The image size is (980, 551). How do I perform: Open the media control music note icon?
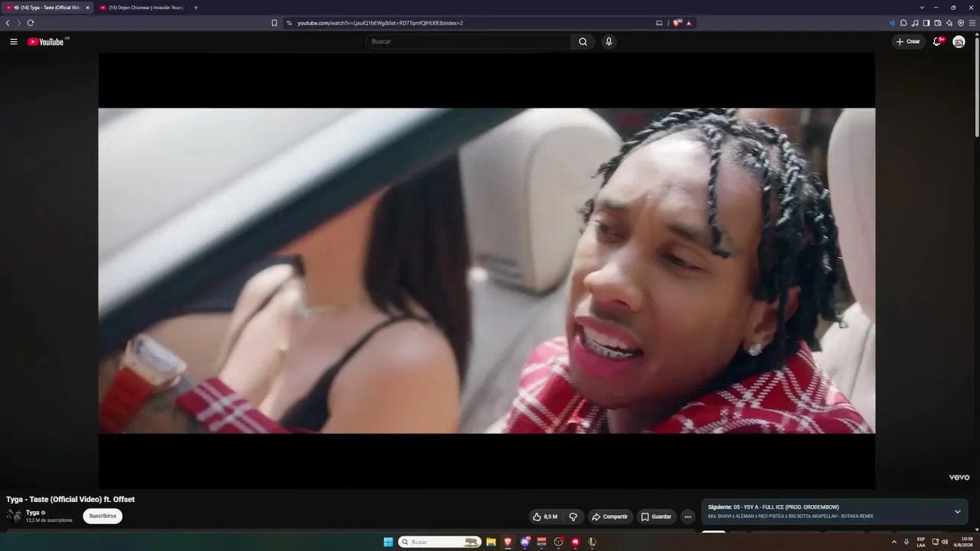click(x=915, y=23)
